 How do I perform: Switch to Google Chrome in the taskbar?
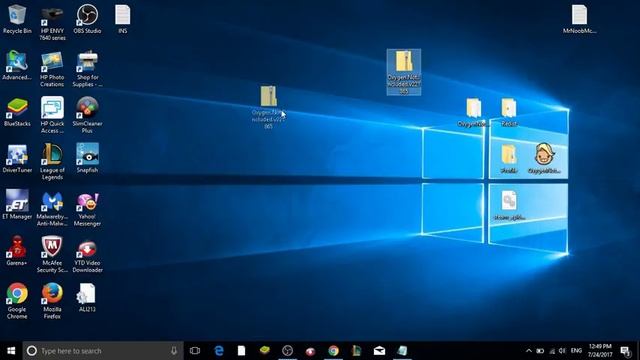click(333, 351)
